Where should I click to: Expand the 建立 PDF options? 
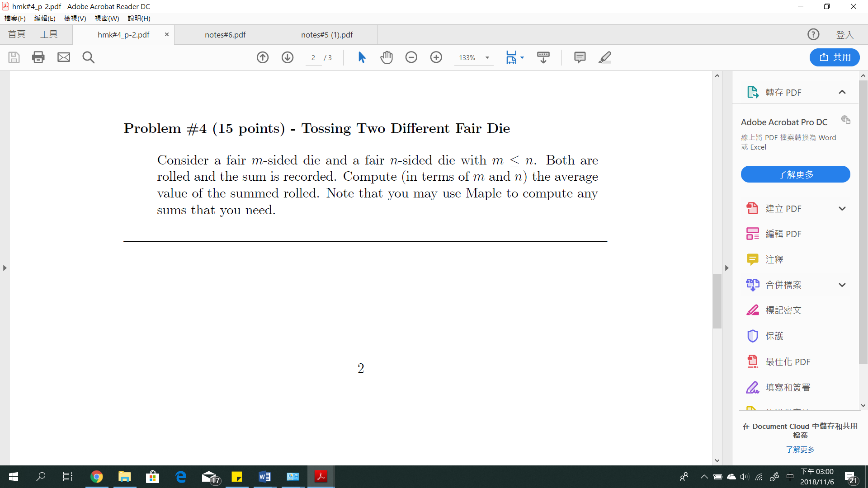coord(842,208)
